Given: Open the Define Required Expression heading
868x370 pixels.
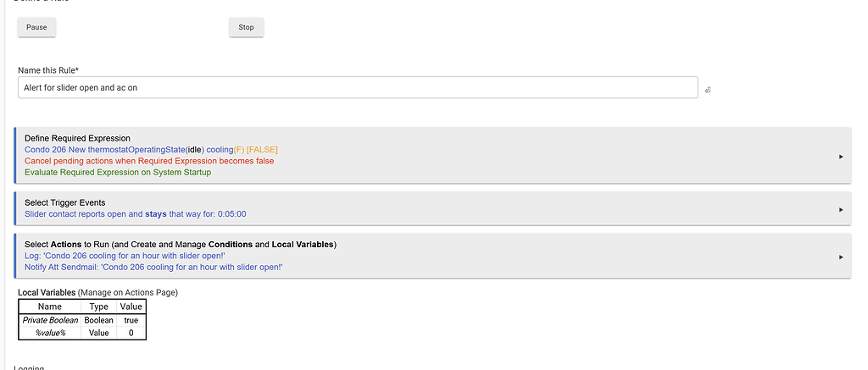Looking at the screenshot, I should pyautogui.click(x=77, y=138).
